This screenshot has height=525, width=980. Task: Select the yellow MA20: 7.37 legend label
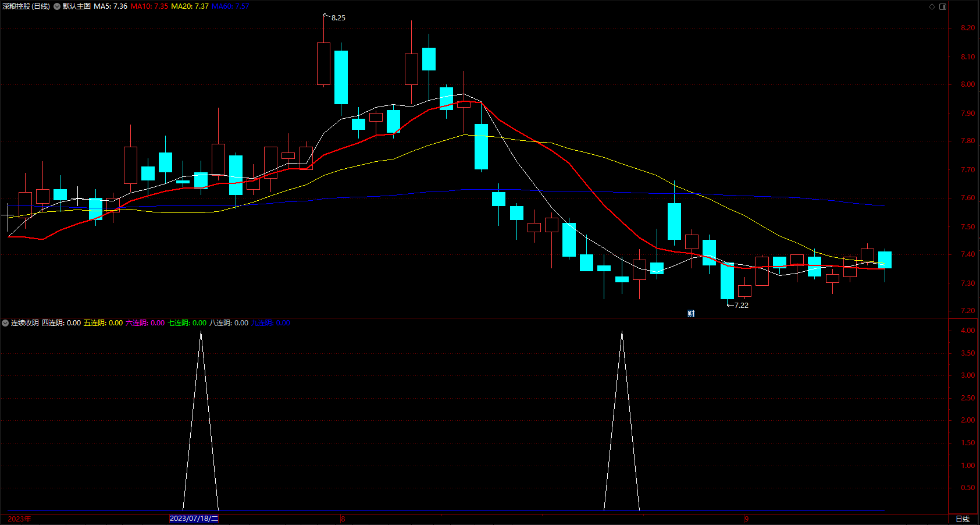point(190,6)
